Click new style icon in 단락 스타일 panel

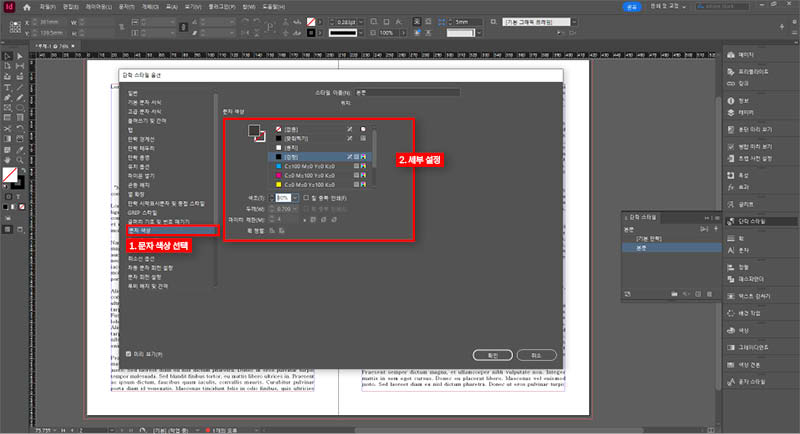click(698, 294)
